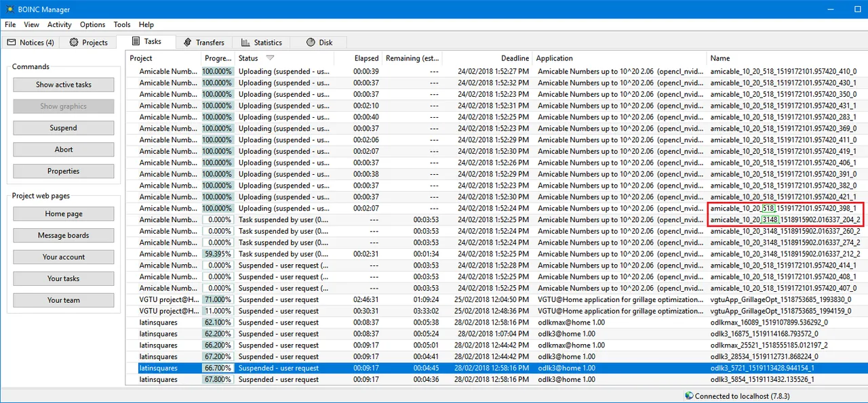Click the connection status icon in status bar

(689, 396)
